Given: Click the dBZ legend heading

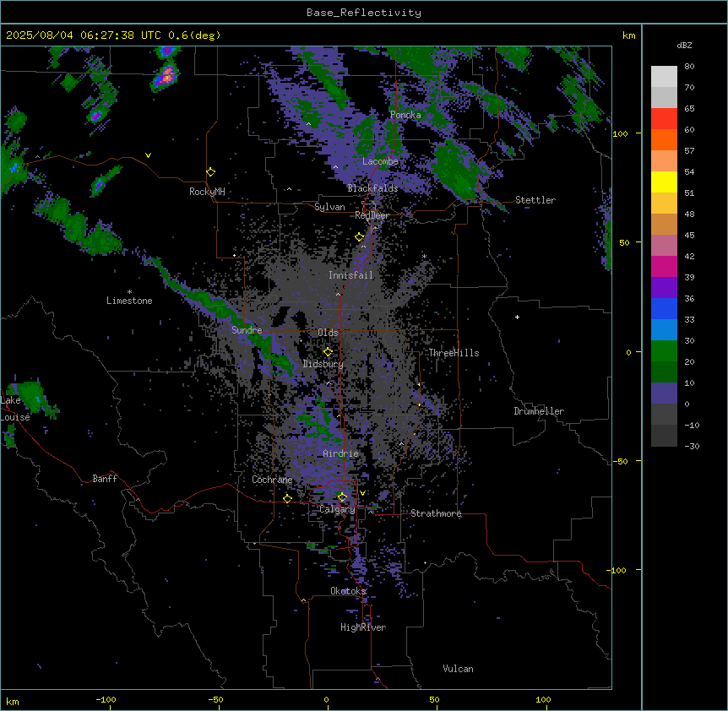Looking at the screenshot, I should (684, 46).
